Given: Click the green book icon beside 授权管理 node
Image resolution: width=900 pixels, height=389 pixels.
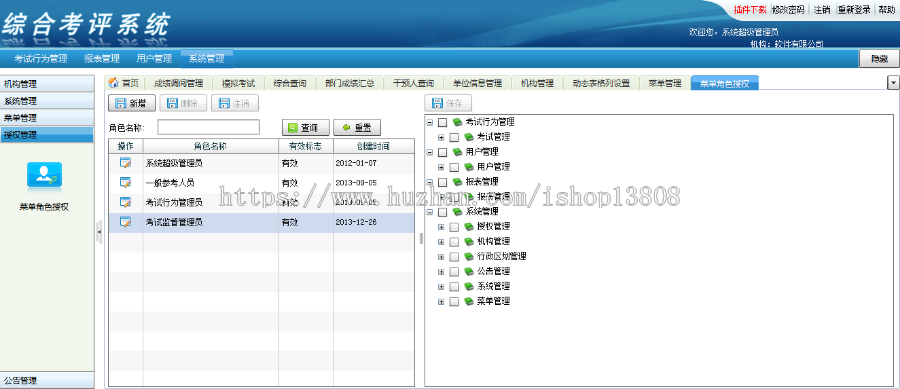Looking at the screenshot, I should pyautogui.click(x=468, y=227).
